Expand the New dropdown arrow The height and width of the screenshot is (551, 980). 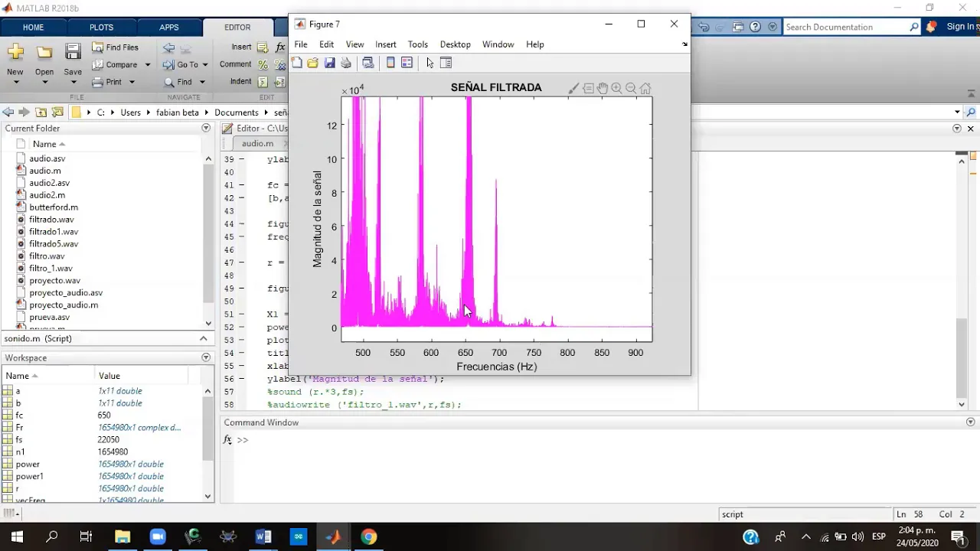click(15, 83)
